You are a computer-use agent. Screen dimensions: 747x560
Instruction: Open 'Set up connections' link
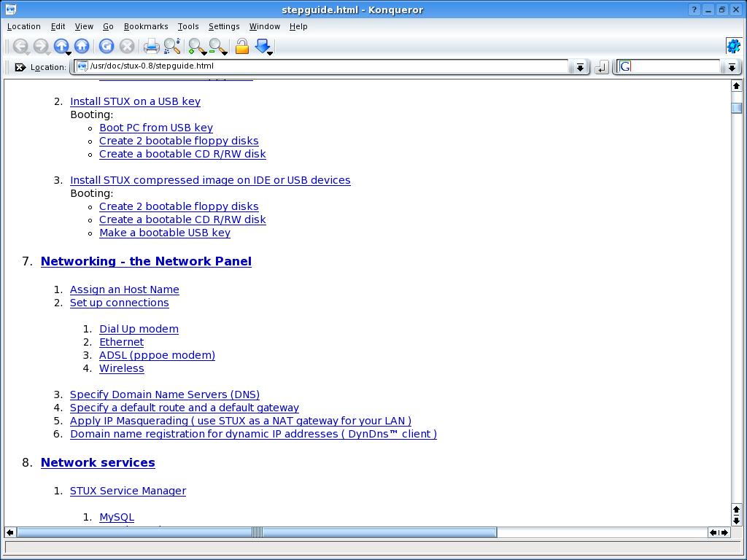coord(119,303)
